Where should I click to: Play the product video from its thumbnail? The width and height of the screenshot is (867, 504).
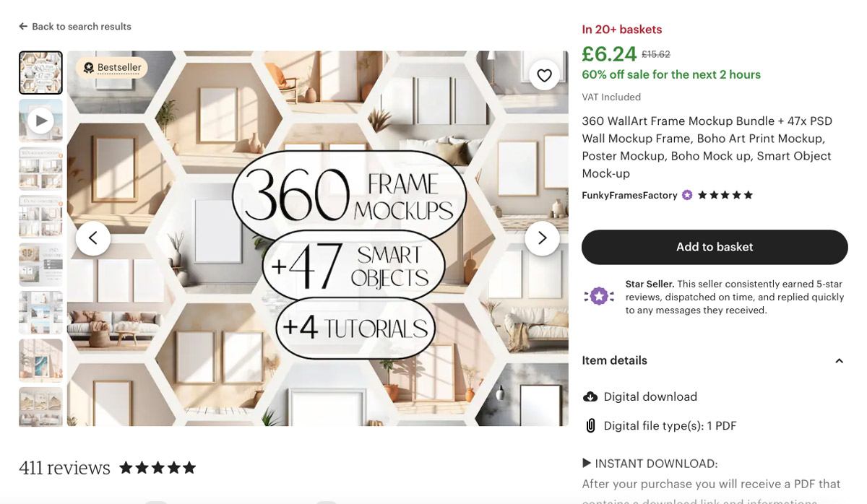(x=40, y=121)
